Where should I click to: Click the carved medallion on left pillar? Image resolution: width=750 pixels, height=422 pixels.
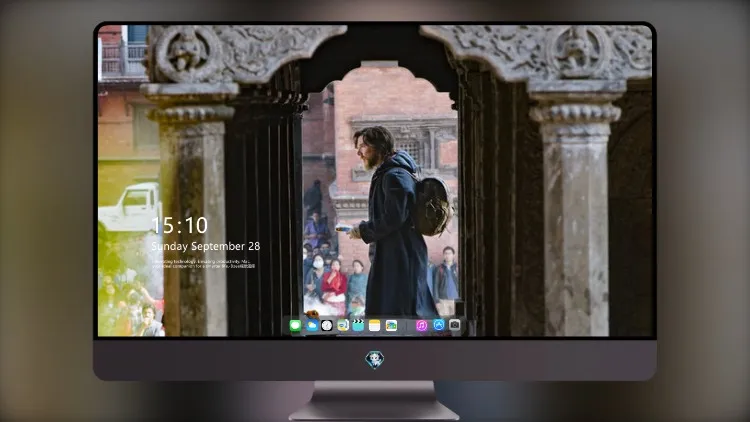[188, 52]
